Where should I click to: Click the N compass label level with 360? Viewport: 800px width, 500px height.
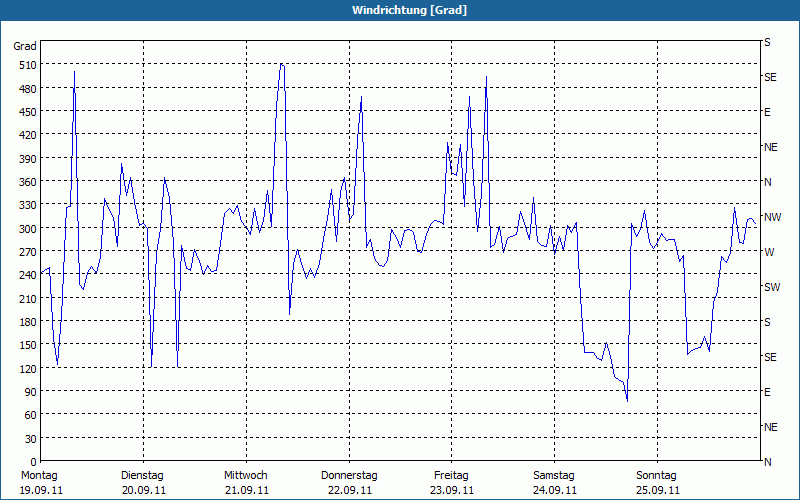coord(767,182)
